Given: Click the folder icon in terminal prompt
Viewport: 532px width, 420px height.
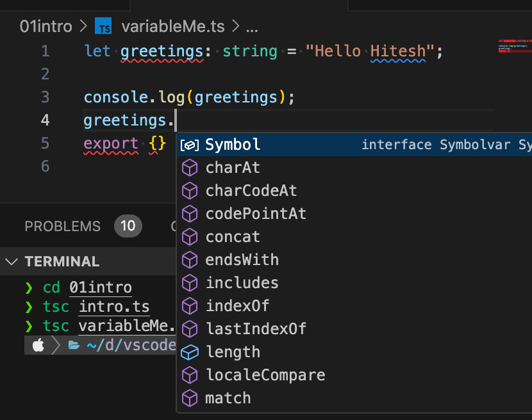Looking at the screenshot, I should pos(74,346).
